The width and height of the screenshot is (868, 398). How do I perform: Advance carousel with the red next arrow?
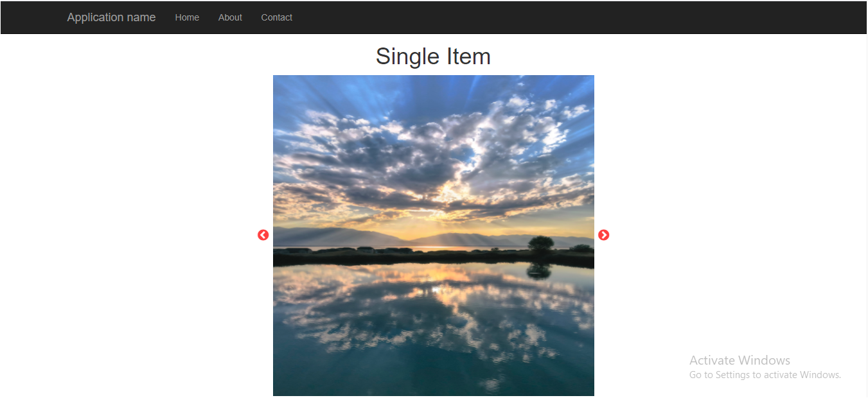(604, 235)
